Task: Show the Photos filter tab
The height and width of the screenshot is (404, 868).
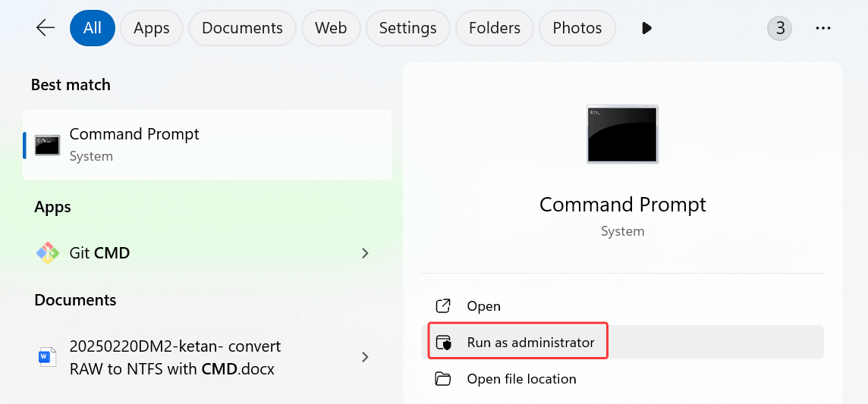Action: (x=577, y=28)
